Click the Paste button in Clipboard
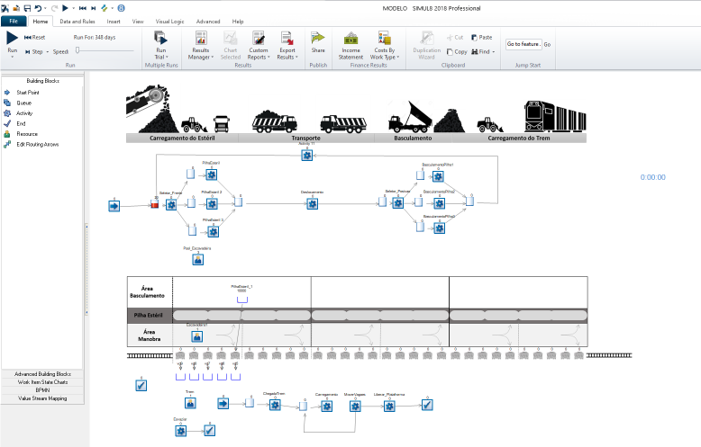The image size is (701, 447). click(x=481, y=37)
